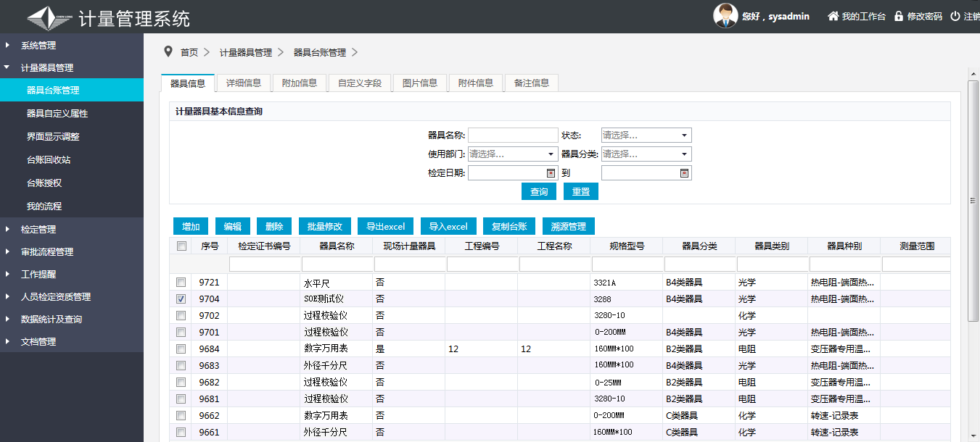Click the location pin icon in breadcrumb
Viewport: 980px width, 442px height.
168,51
